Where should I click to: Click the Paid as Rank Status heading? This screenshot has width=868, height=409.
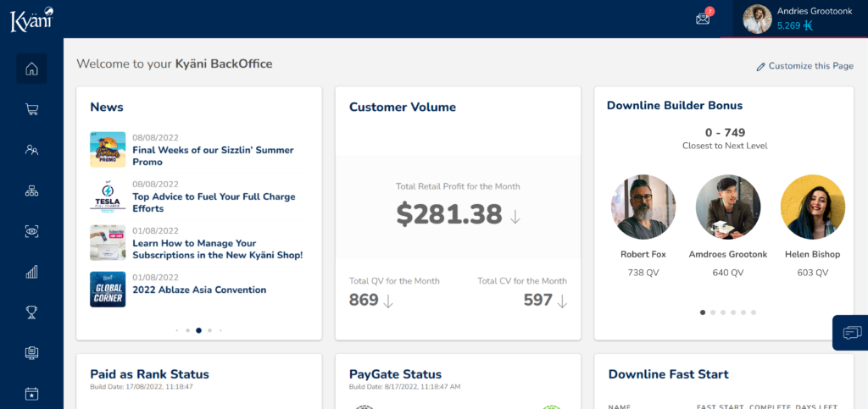point(149,374)
